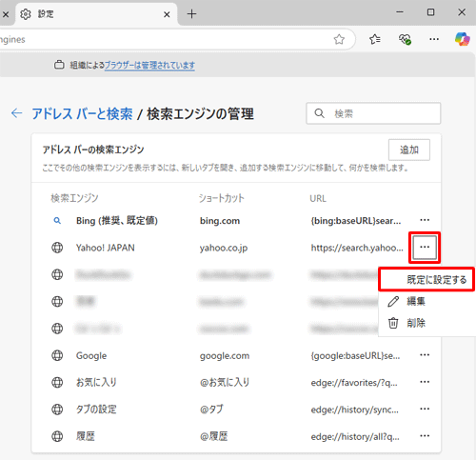Click the globe icon beside 履歴
The image size is (476, 460).
click(57, 436)
